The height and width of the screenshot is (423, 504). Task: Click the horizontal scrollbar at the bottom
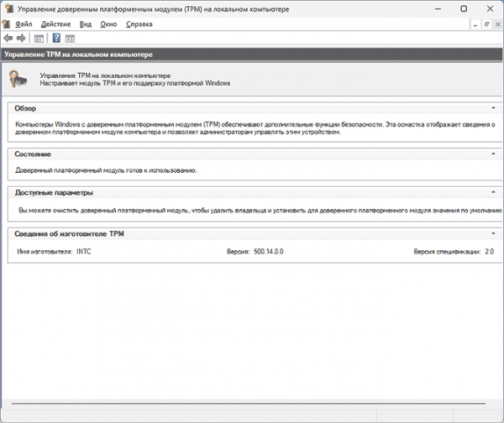pyautogui.click(x=248, y=404)
